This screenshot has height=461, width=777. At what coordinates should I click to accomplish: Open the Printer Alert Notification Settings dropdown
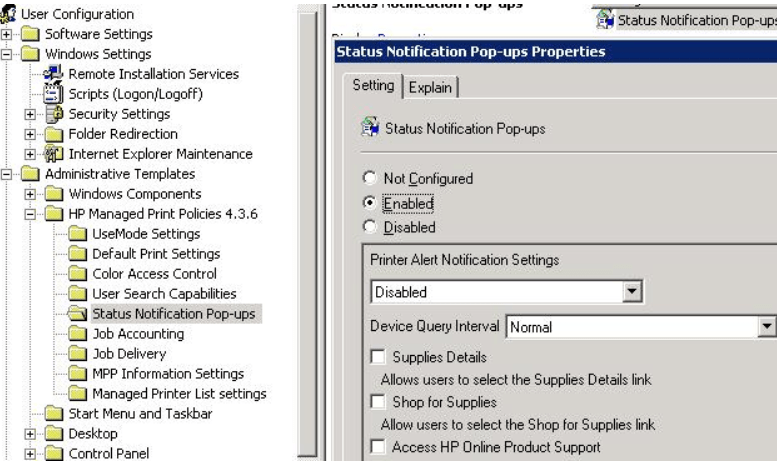click(x=631, y=291)
